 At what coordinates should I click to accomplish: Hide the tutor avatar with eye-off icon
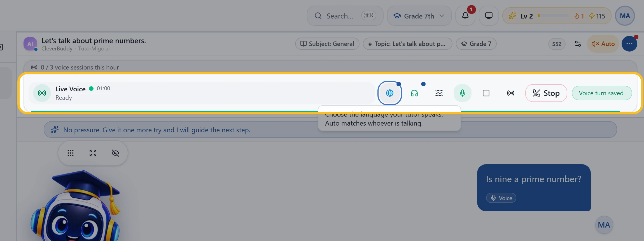tap(115, 153)
